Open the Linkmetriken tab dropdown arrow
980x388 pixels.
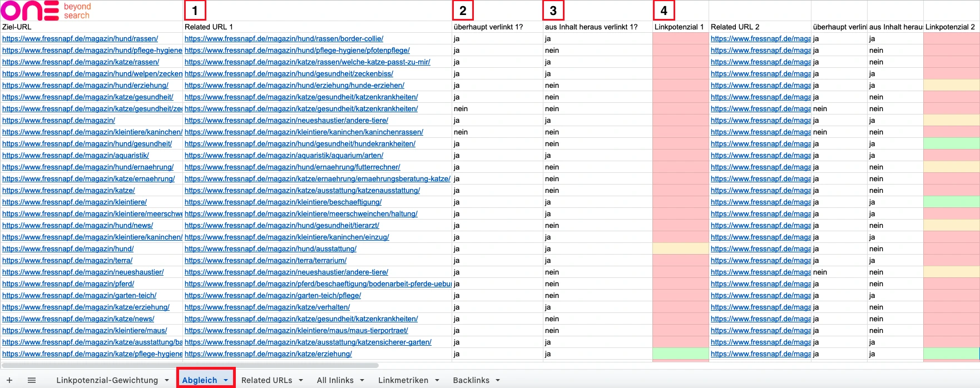(437, 380)
